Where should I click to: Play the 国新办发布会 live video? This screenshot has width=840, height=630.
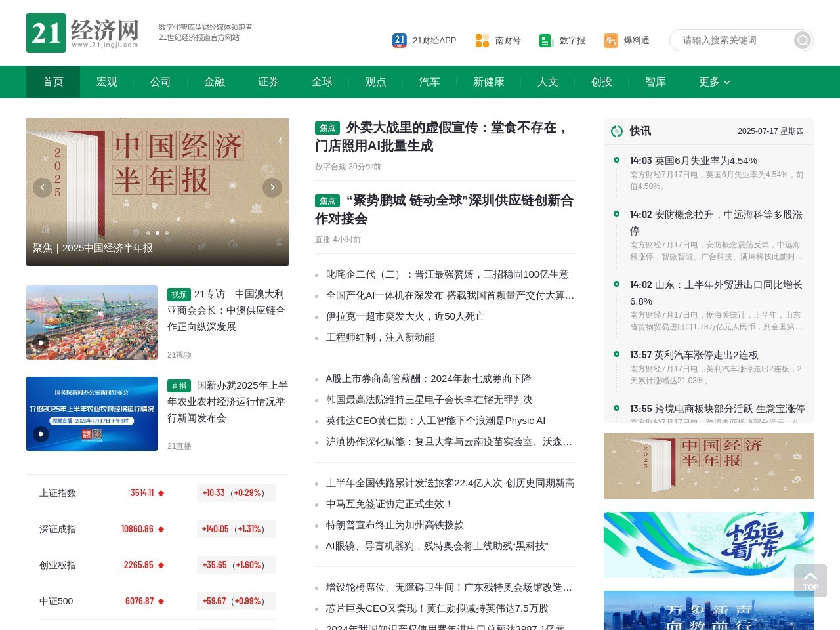[x=92, y=413]
